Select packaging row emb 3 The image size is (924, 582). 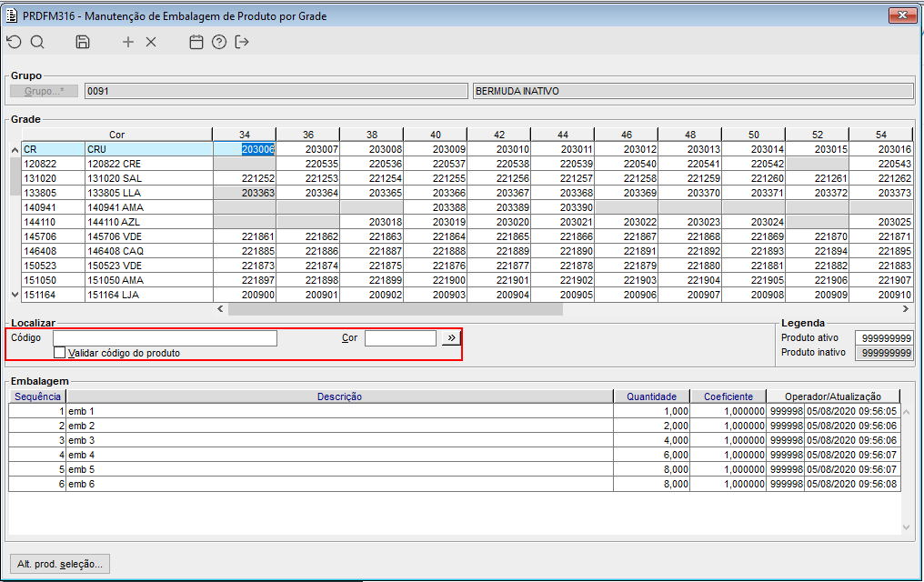[455, 440]
